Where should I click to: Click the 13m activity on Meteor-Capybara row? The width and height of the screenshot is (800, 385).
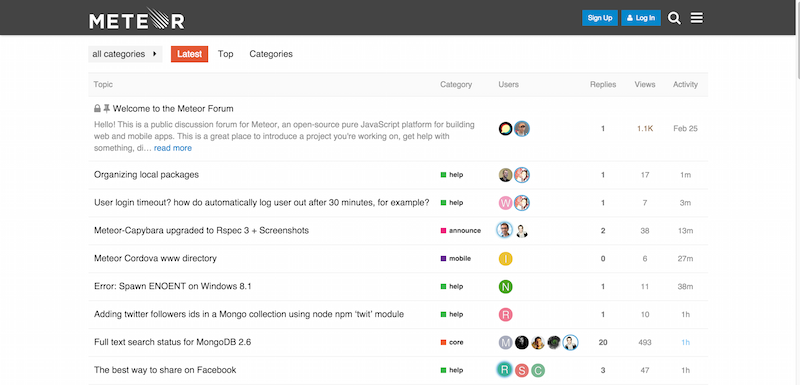coord(685,230)
